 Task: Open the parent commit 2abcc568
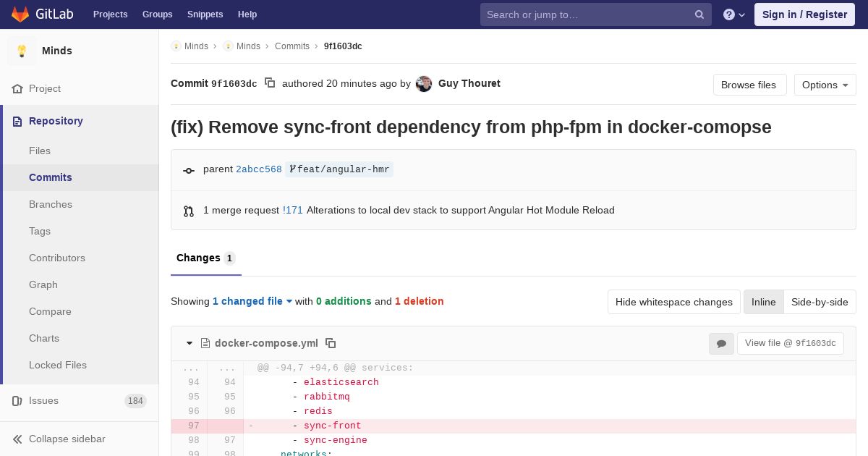coord(259,169)
